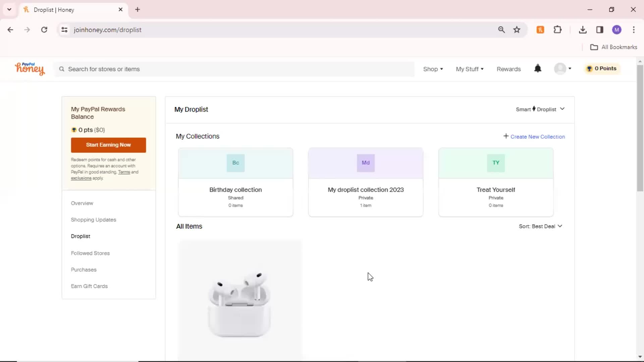Click the Treat Yourself collection
The width and height of the screenshot is (644, 362).
pos(496,182)
